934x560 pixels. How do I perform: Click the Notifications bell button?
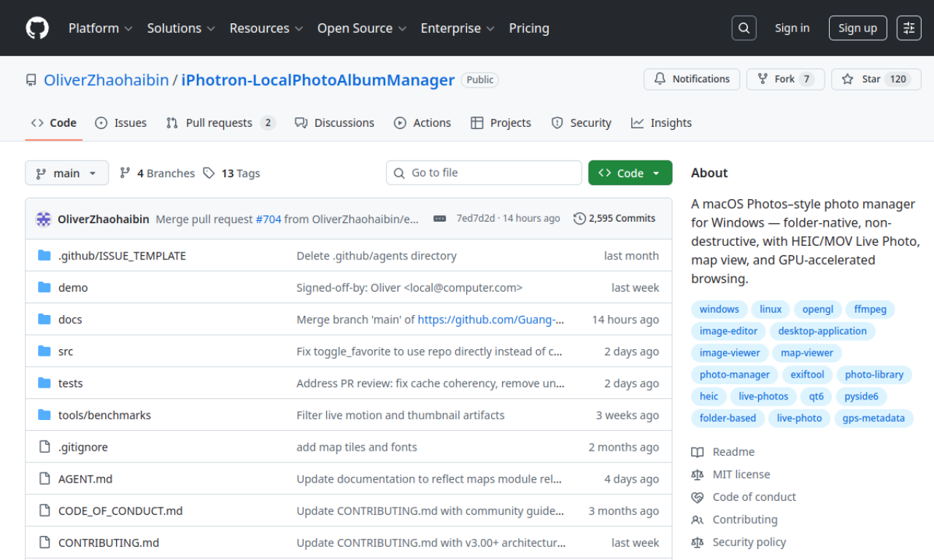pyautogui.click(x=692, y=79)
